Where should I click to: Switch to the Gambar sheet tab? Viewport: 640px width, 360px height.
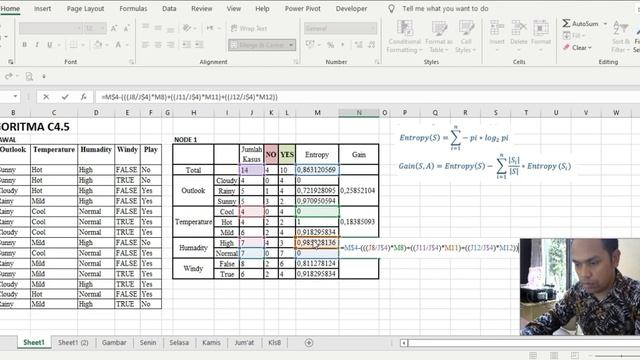[114, 343]
